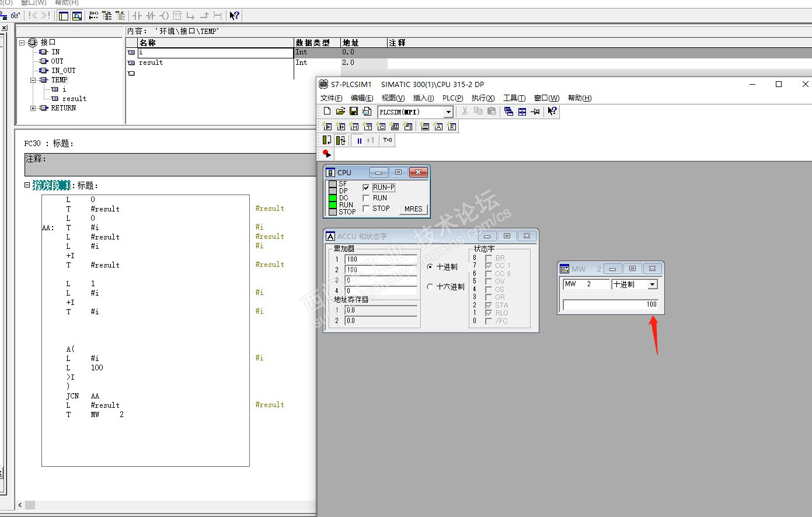Click the name cell 'i' in variable table

pos(215,53)
